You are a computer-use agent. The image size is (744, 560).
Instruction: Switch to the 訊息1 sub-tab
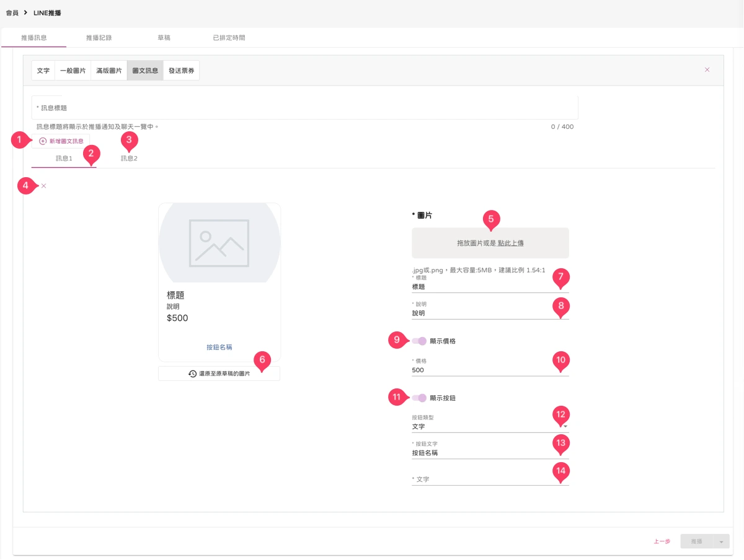pyautogui.click(x=64, y=159)
